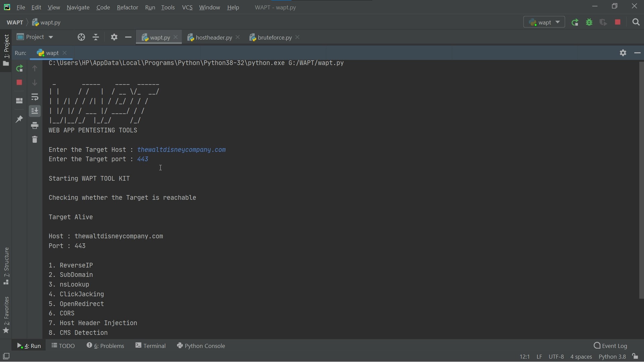
Task: Debug wapt with the bug icon
Action: 590,22
